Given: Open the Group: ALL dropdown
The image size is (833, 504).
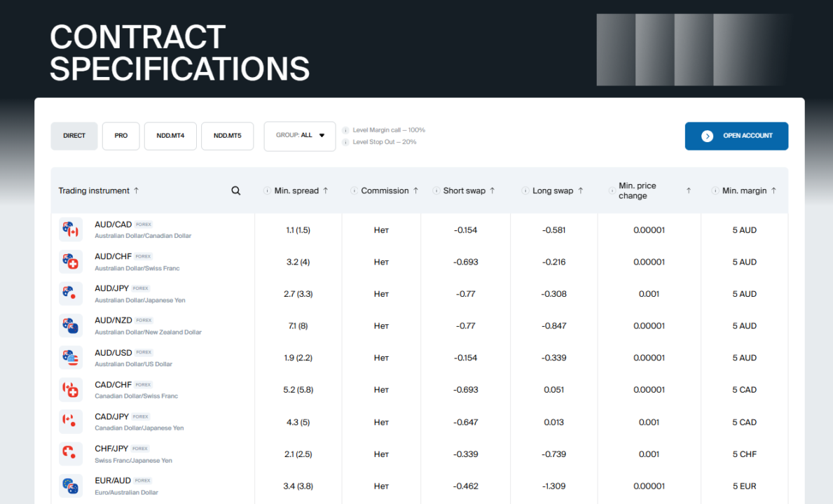Looking at the screenshot, I should (300, 136).
